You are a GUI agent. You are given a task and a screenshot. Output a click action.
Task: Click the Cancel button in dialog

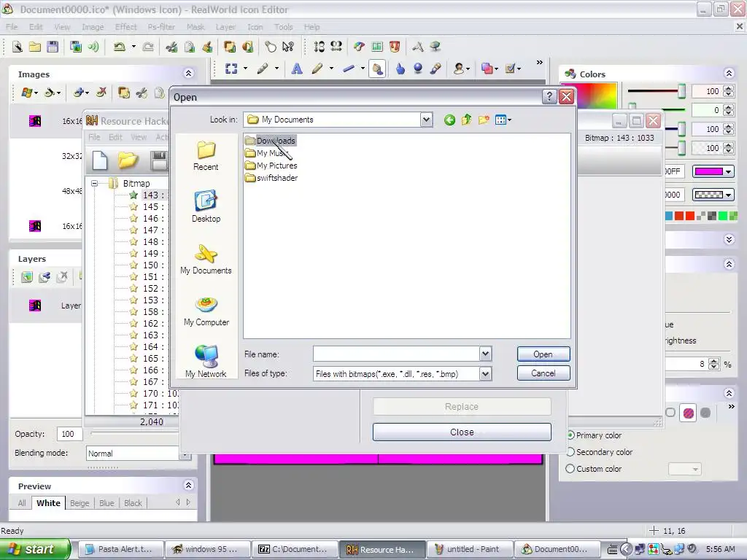[543, 373]
